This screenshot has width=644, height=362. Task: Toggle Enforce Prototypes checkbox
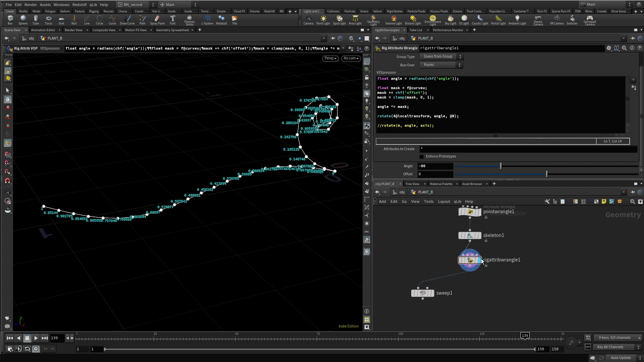pos(422,157)
